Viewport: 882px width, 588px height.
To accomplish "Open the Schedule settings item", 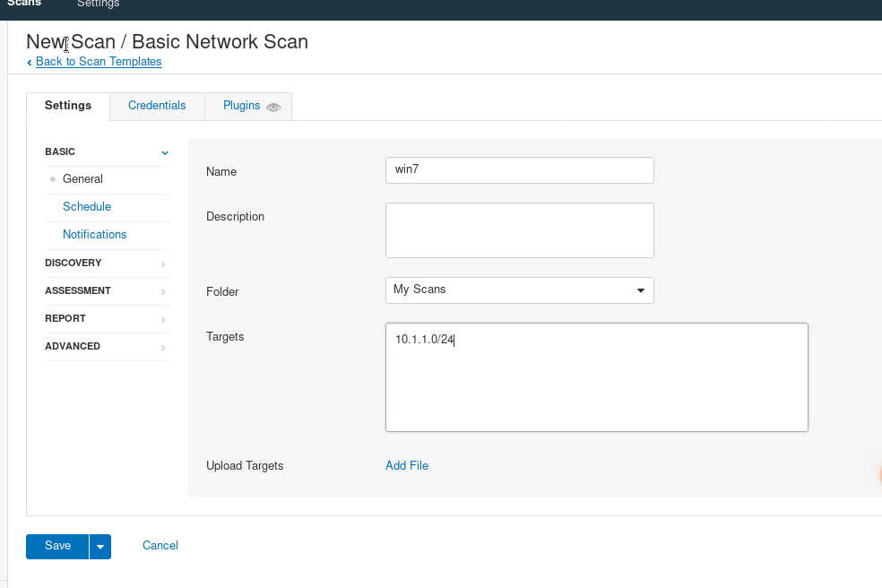I will [x=87, y=207].
